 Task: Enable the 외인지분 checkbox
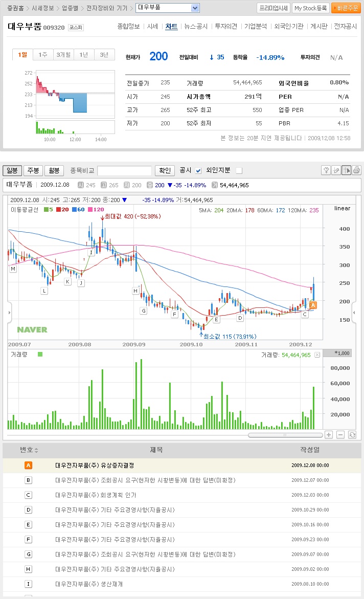click(x=239, y=170)
